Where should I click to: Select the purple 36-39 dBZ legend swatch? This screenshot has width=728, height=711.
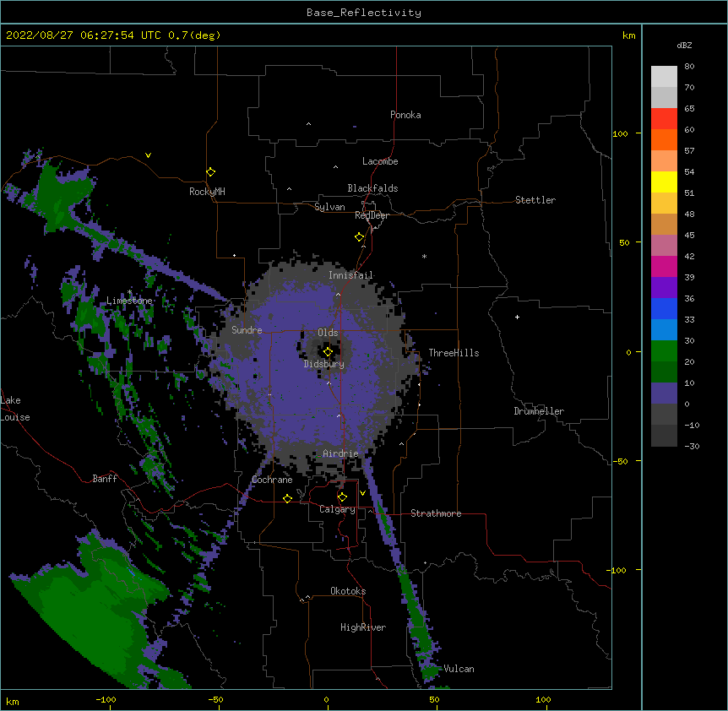click(x=664, y=288)
